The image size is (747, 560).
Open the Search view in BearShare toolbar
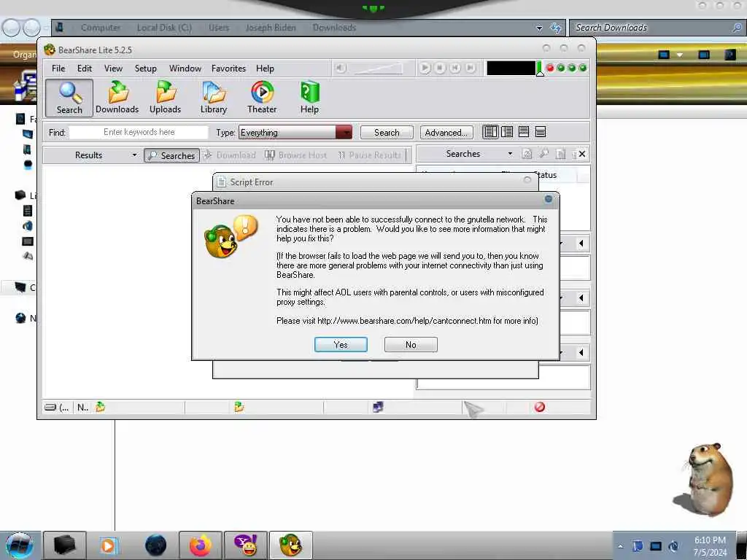(x=69, y=98)
